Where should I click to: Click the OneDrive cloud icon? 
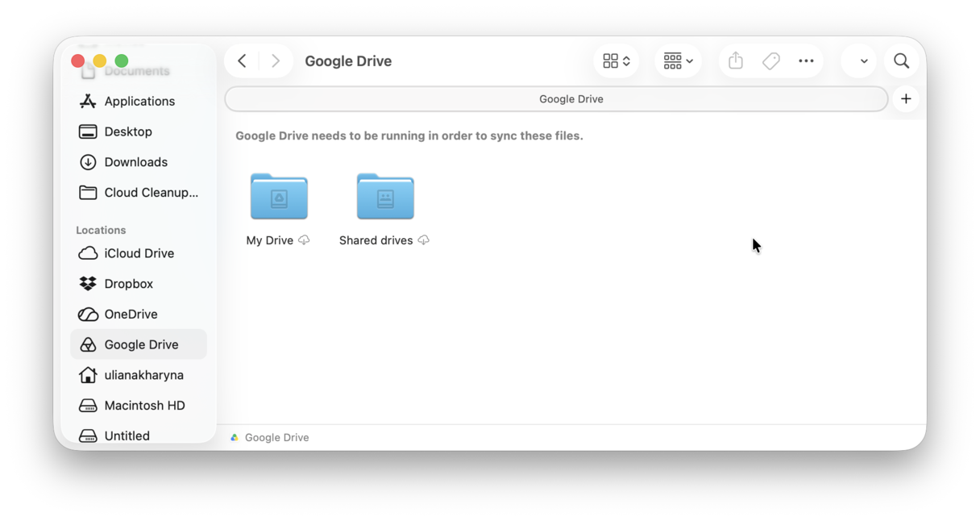(88, 315)
